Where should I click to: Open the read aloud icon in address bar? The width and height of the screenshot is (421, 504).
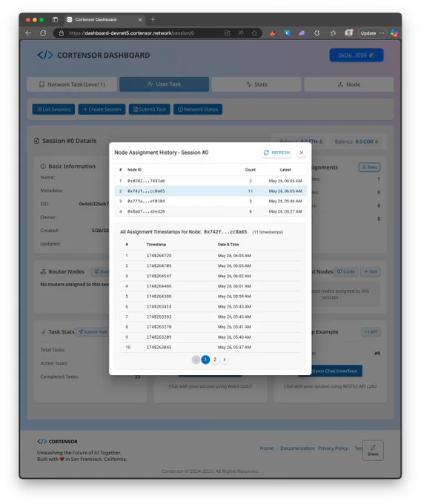click(x=241, y=33)
